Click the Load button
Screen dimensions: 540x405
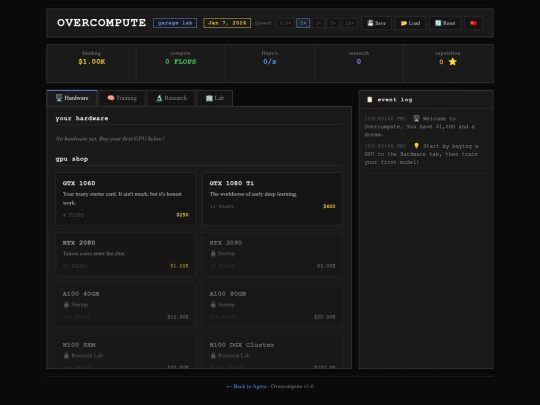coord(410,23)
